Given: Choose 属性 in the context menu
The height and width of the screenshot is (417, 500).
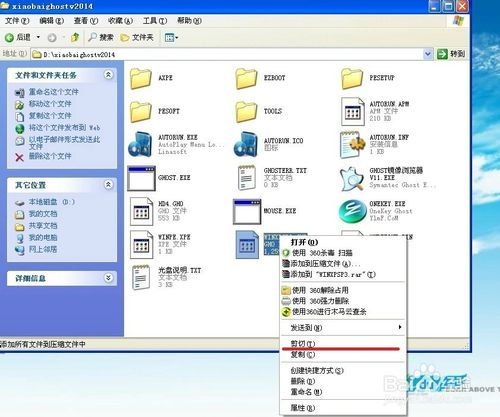Looking at the screenshot, I should pos(303,408).
